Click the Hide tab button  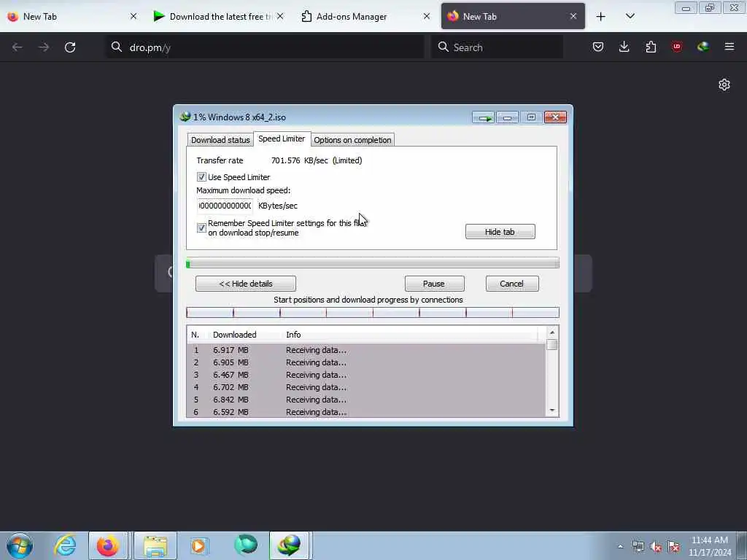[500, 232]
